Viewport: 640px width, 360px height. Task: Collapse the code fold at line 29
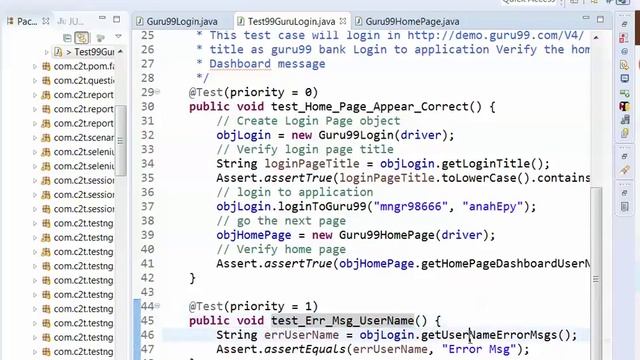pos(158,92)
